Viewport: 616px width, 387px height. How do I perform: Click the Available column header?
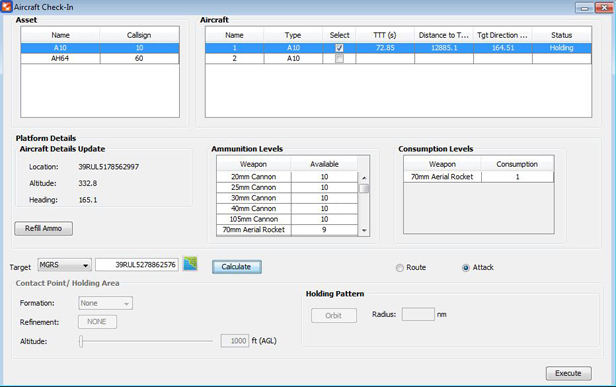tap(324, 164)
